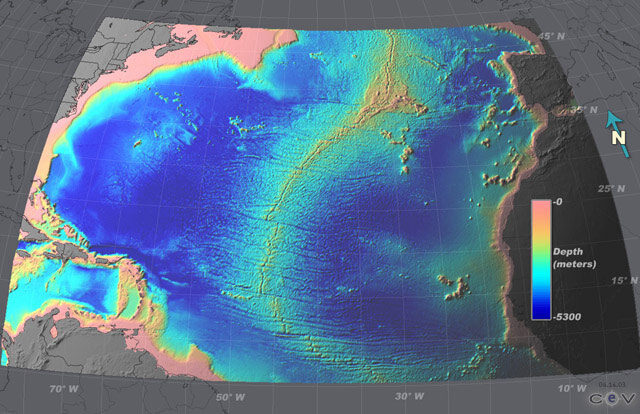Click the "-0" depth scale value
Image resolution: width=640 pixels, height=414 pixels.
click(x=558, y=202)
